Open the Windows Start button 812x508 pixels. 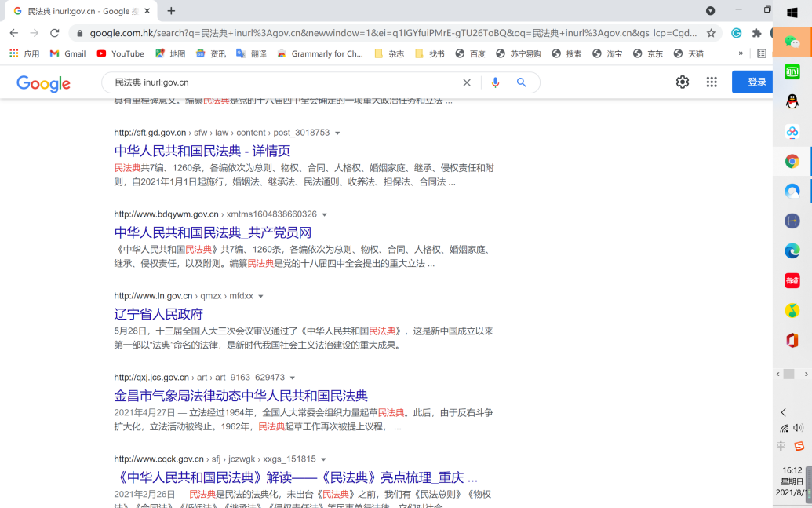pos(792,13)
